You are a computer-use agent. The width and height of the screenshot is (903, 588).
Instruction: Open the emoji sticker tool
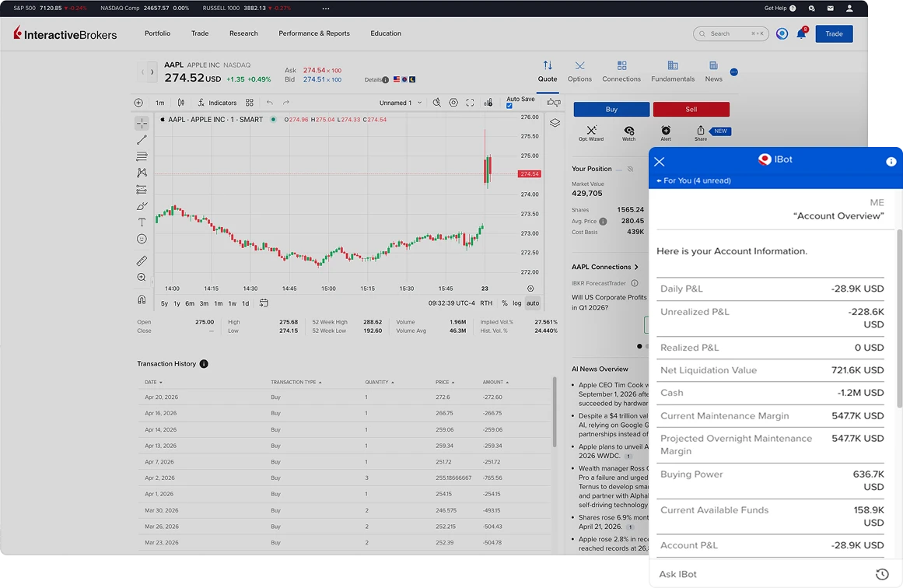click(142, 239)
